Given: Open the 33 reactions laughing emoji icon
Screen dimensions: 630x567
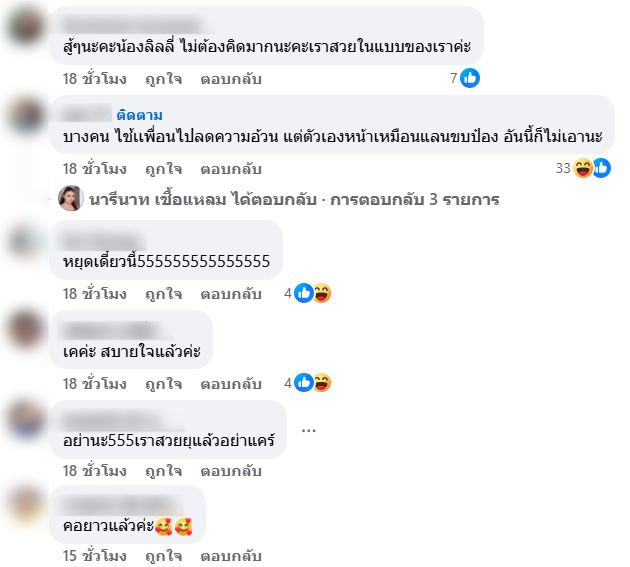Looking at the screenshot, I should 582,168.
